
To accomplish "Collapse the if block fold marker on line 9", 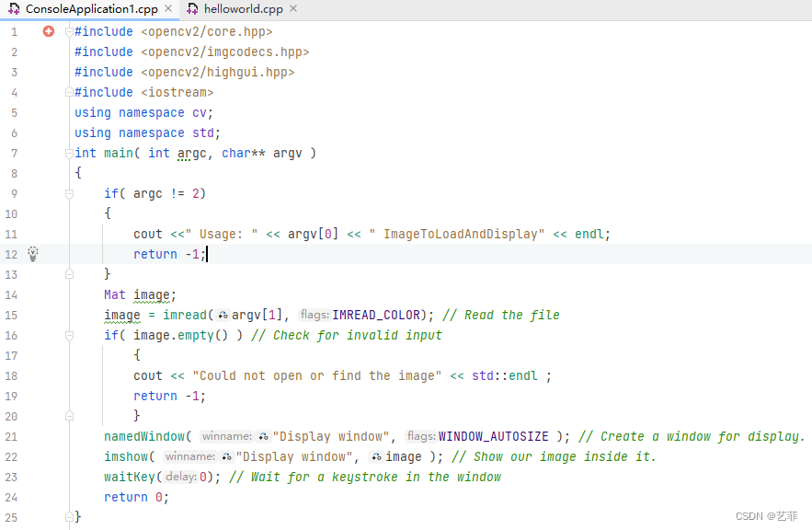I will pyautogui.click(x=69, y=193).
